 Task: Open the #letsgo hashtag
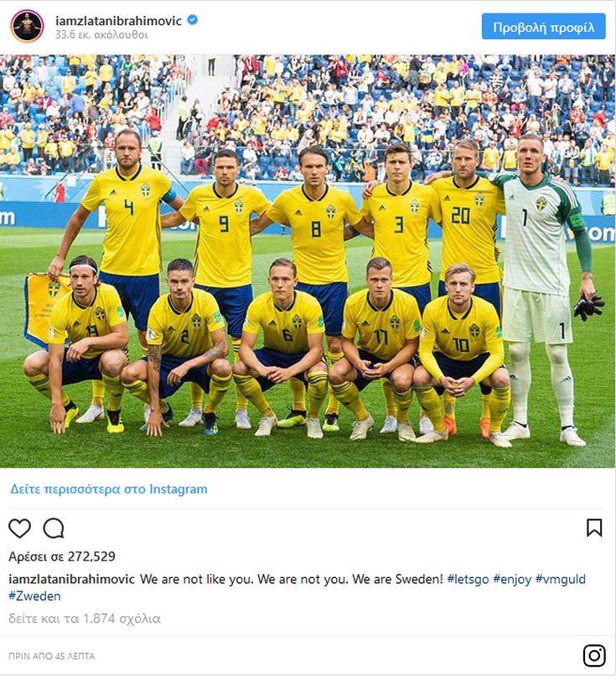(468, 579)
